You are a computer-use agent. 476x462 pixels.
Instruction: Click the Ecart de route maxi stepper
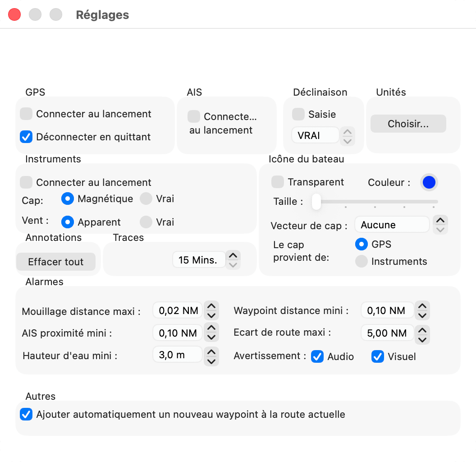422,335
